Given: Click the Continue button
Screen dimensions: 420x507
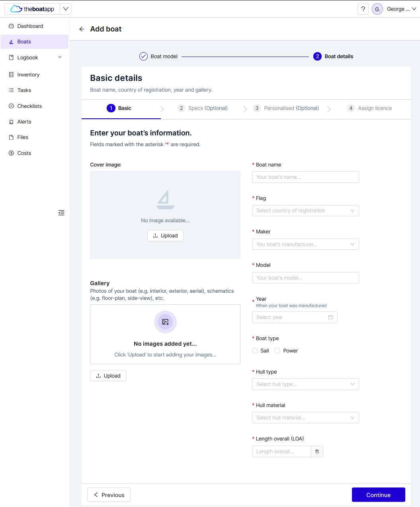Looking at the screenshot, I should (x=378, y=495).
